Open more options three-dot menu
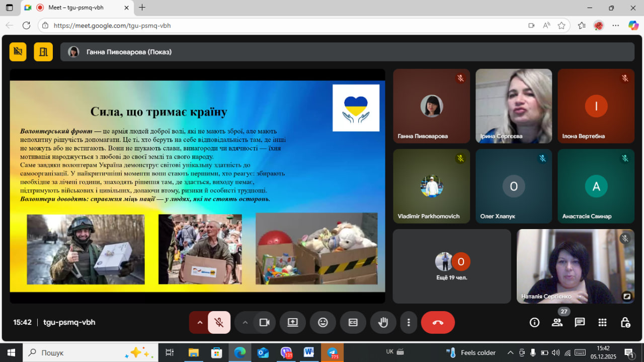This screenshot has width=644, height=362. click(x=409, y=322)
